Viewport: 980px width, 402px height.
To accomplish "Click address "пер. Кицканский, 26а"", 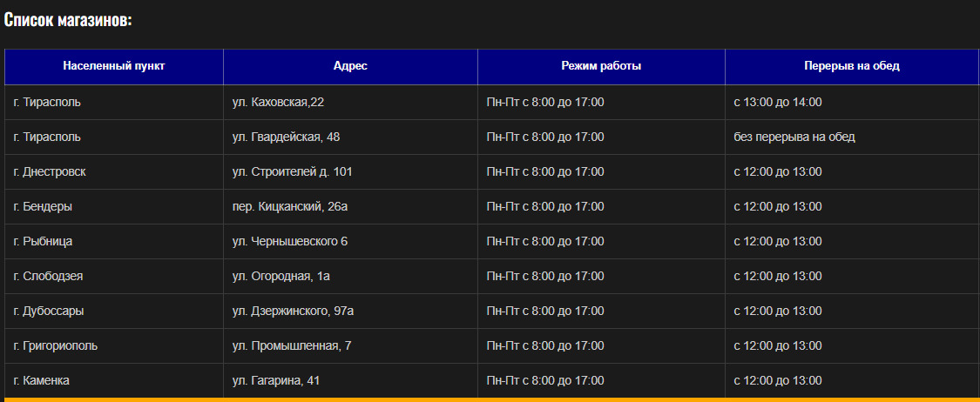I will point(290,207).
